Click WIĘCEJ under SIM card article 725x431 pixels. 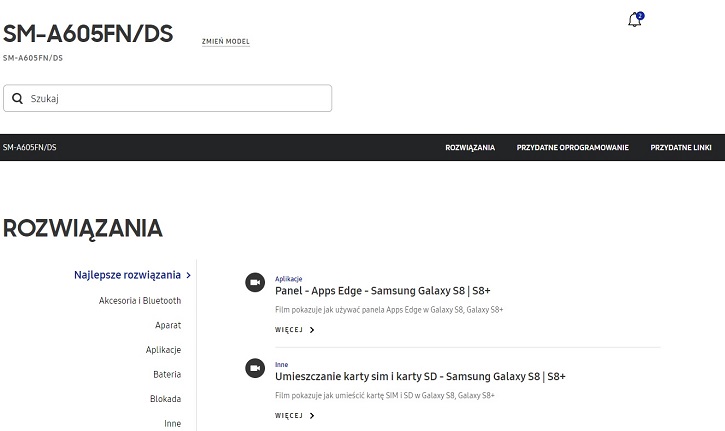[x=294, y=416]
